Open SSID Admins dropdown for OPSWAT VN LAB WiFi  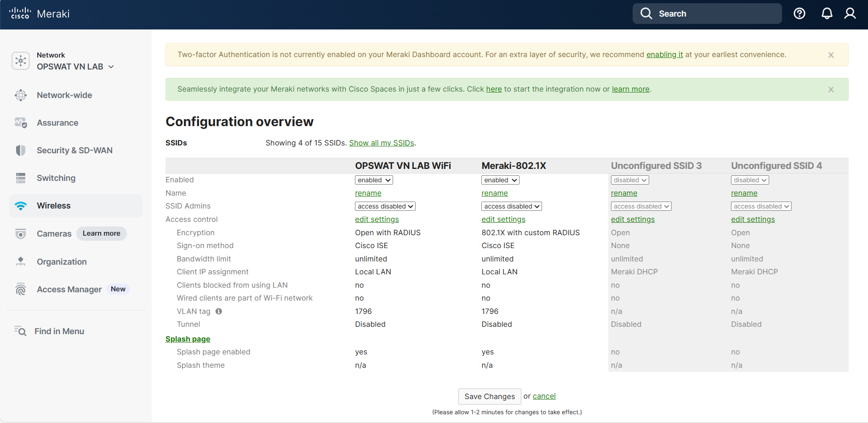[x=385, y=206]
